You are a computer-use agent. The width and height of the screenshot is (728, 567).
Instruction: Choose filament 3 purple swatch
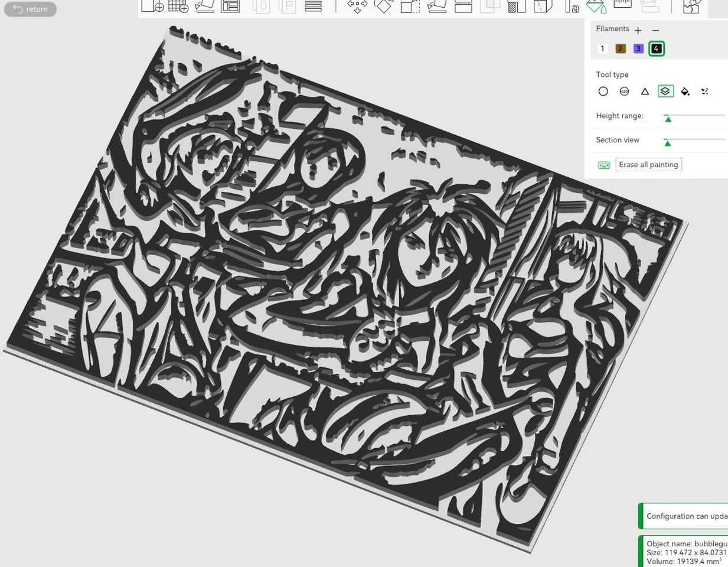pos(638,48)
